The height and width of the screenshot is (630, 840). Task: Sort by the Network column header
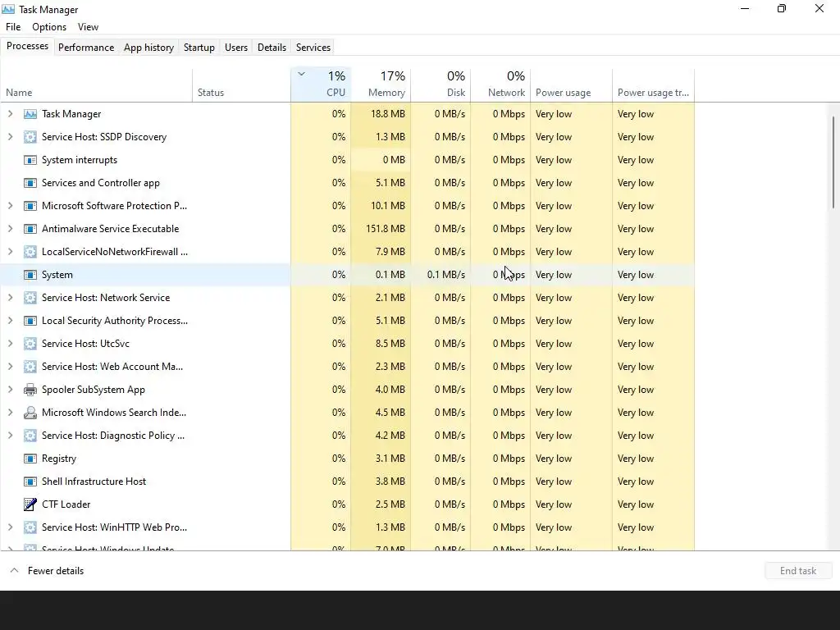click(x=501, y=84)
